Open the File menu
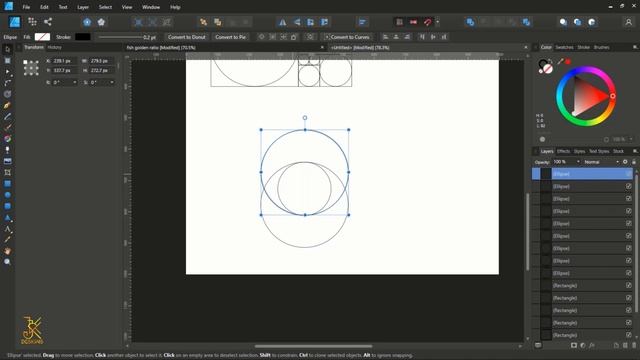Image resolution: width=640 pixels, height=360 pixels. coord(26,7)
